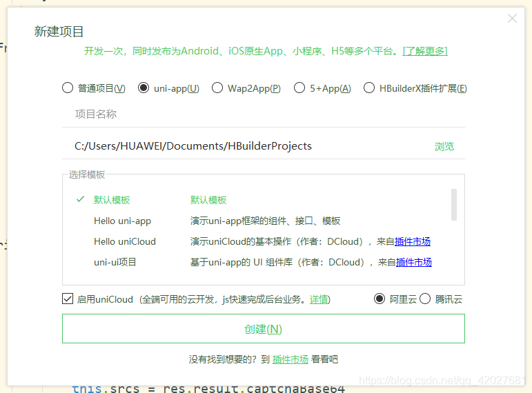Screen dimensions: 532x393
Task: Open 插件市场 link in uni-ui项目 row
Action: tap(413, 263)
